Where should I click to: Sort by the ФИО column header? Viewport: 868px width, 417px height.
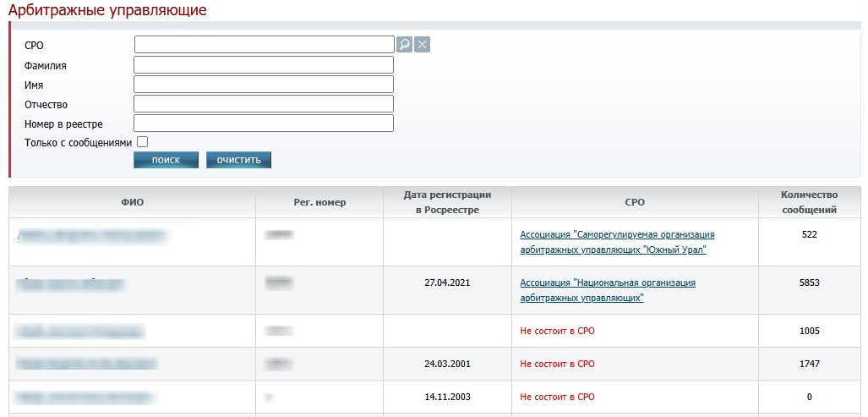point(132,202)
